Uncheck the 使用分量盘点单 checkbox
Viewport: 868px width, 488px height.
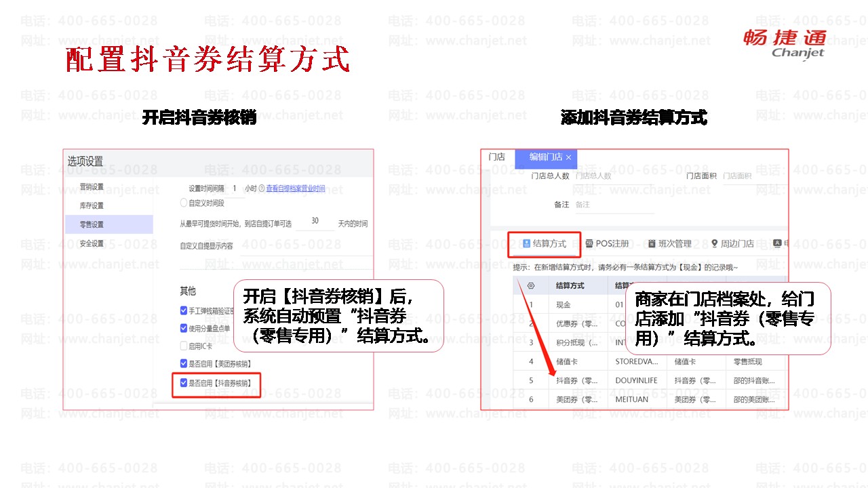coord(184,328)
